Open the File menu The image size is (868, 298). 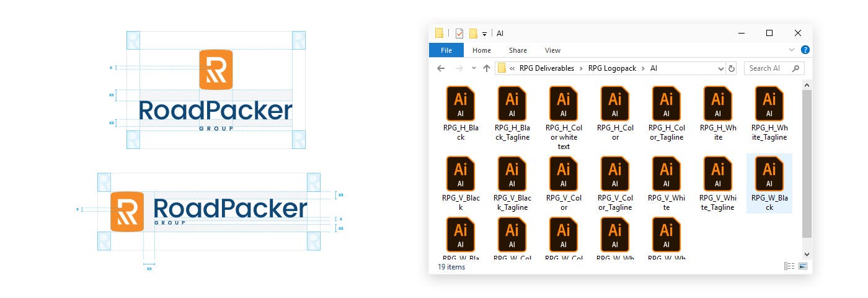pyautogui.click(x=446, y=50)
